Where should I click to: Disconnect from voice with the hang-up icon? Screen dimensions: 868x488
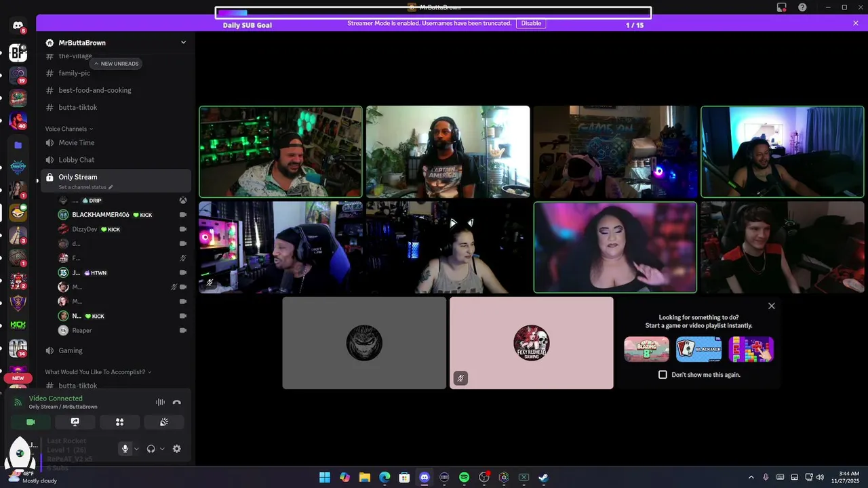[177, 403]
